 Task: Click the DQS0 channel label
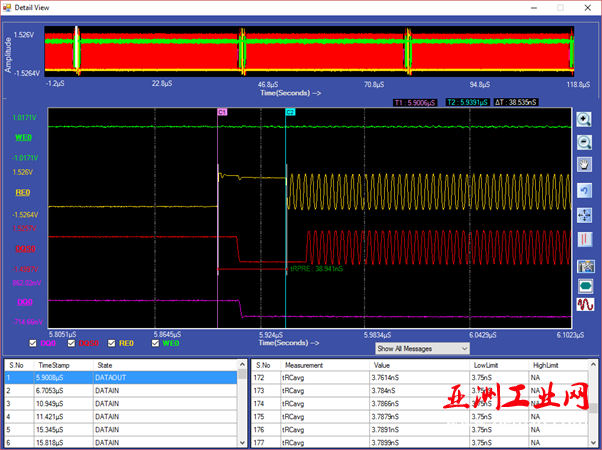[25, 249]
